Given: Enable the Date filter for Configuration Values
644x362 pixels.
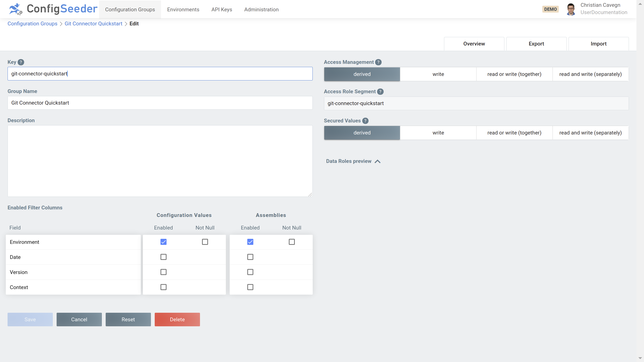Looking at the screenshot, I should click(164, 257).
